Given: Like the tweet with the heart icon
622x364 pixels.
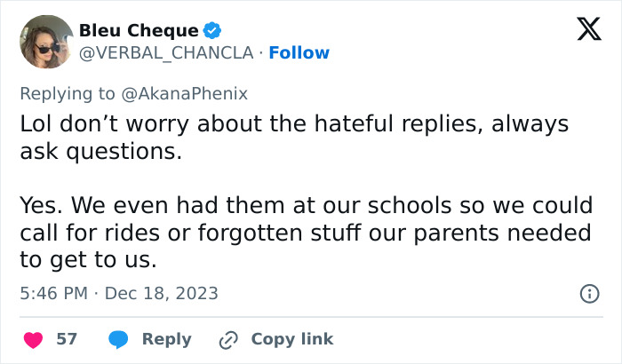Looking at the screenshot, I should (34, 340).
